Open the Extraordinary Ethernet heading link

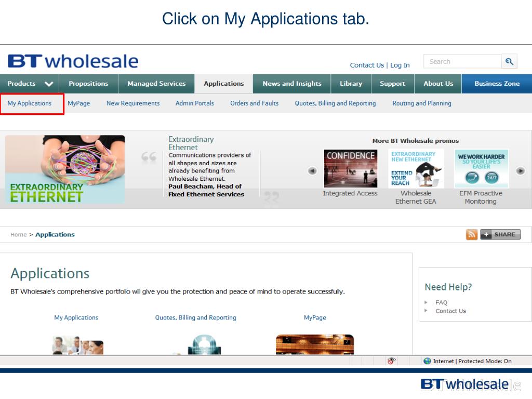[191, 143]
